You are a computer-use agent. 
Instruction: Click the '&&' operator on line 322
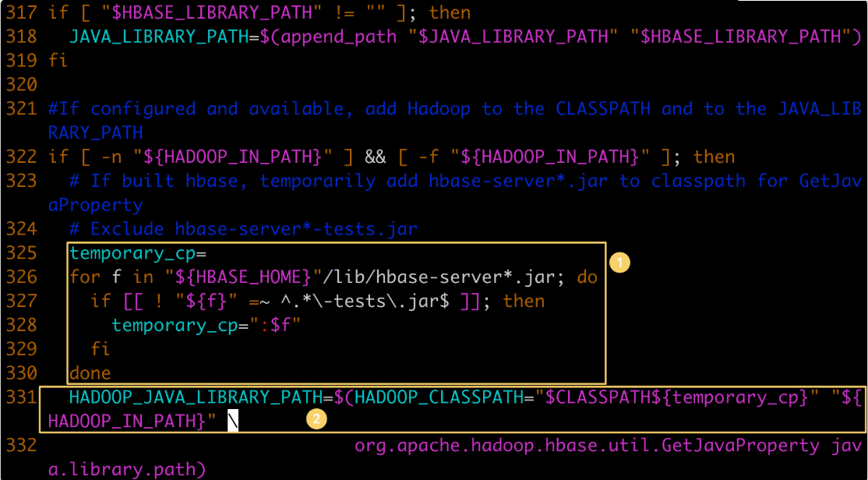pos(376,157)
